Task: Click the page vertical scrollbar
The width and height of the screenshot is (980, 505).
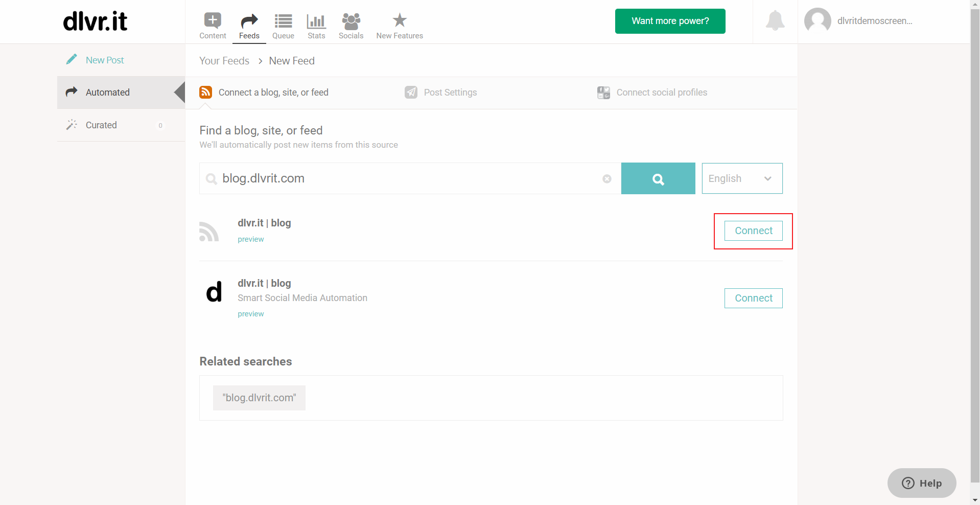Action: 975,245
